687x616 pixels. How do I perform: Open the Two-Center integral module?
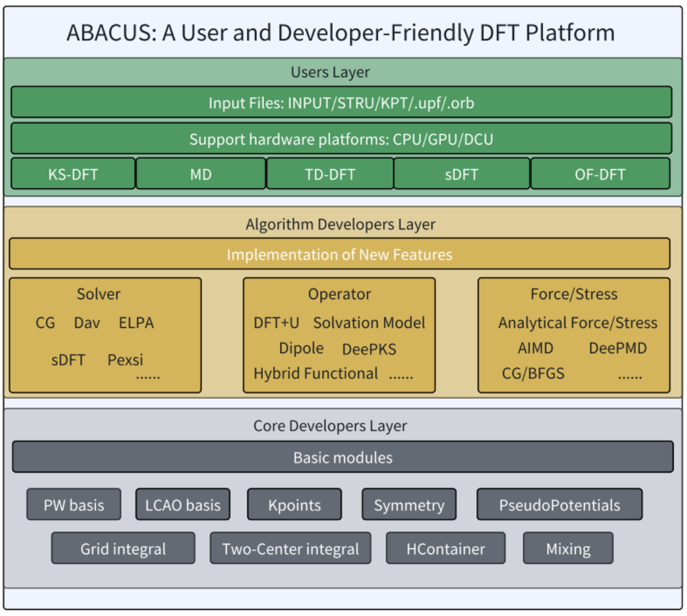[x=291, y=549]
